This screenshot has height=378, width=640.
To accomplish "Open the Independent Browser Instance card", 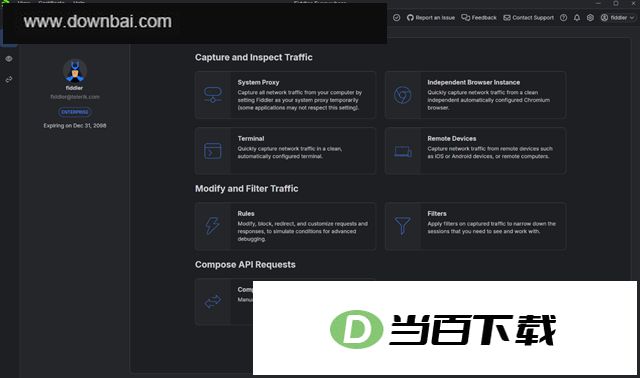I will coord(475,95).
